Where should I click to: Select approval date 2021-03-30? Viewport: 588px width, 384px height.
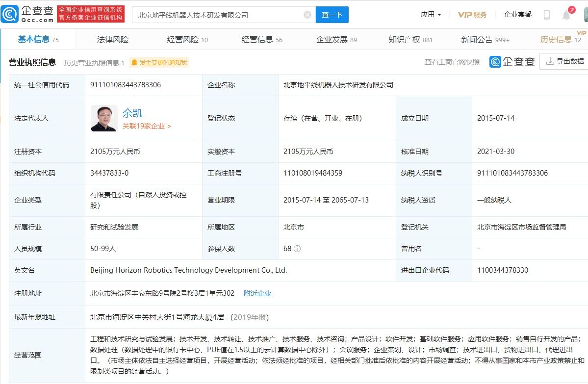tap(496, 152)
